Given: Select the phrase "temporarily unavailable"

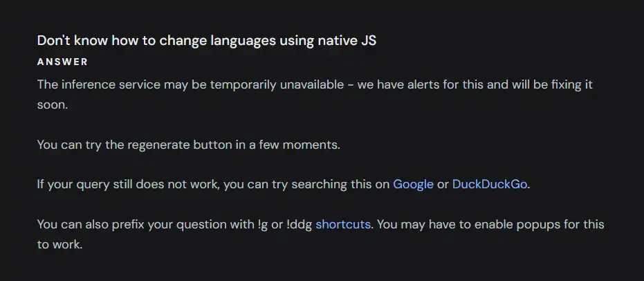Looking at the screenshot, I should tap(275, 85).
